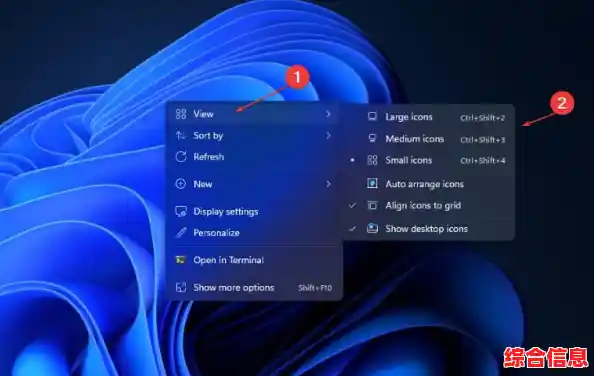
Task: Click the Auto arrange icons icon
Action: tap(372, 184)
